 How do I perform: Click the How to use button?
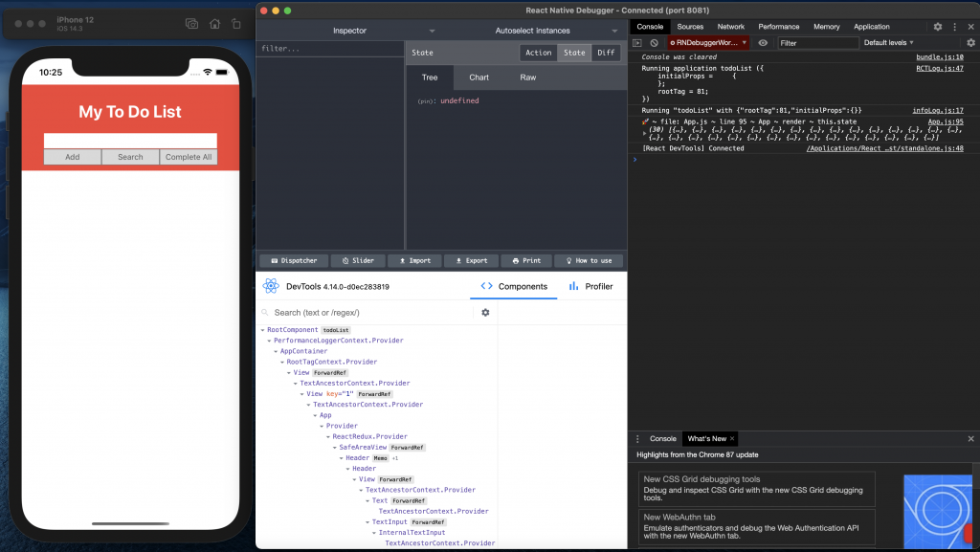[589, 261]
